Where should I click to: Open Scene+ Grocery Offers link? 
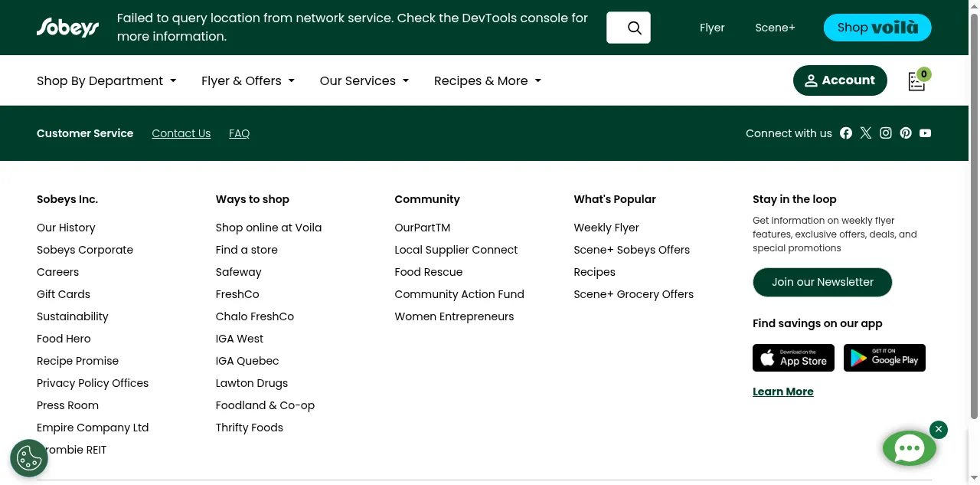tap(634, 294)
